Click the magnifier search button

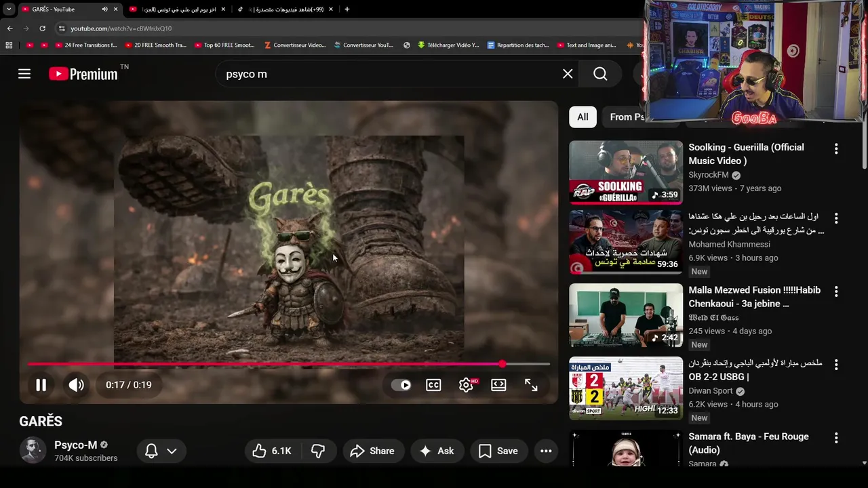pyautogui.click(x=600, y=74)
